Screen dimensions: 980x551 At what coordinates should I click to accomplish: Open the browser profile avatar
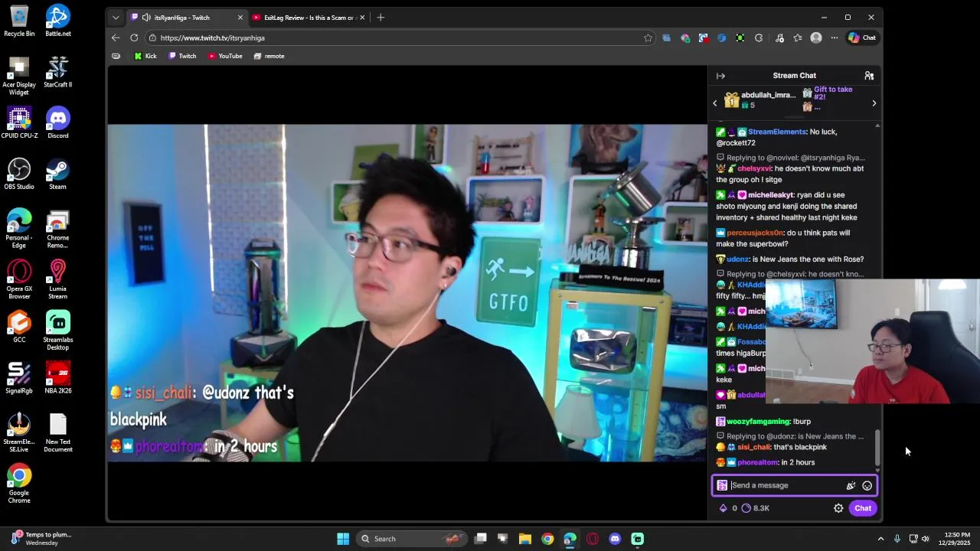tap(816, 37)
